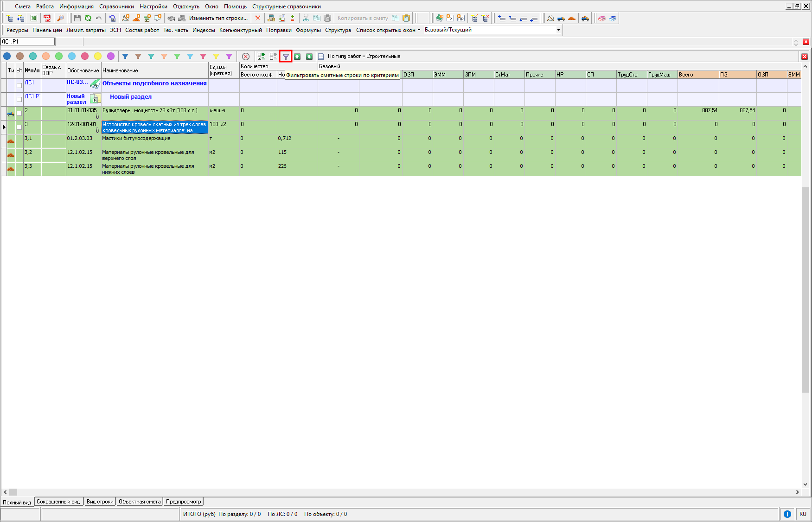Viewport: 812px width, 522px height.
Task: Switch to the Объектная смета tab
Action: [139, 502]
